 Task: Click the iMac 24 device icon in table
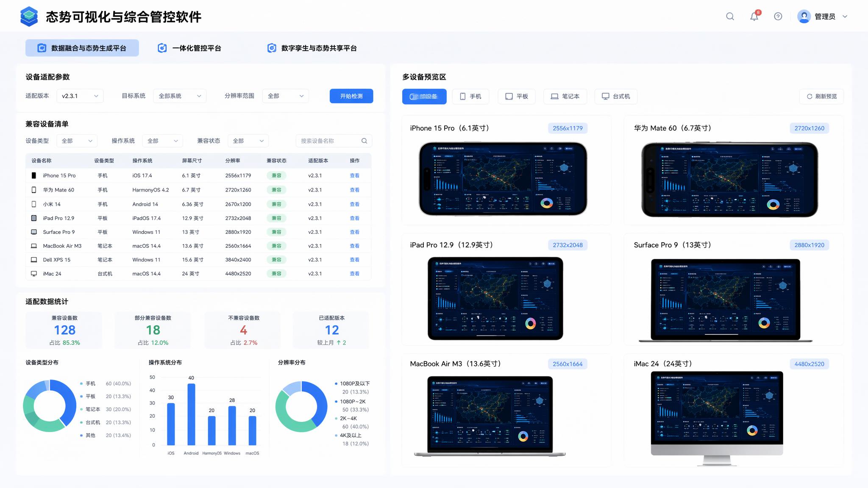point(34,274)
